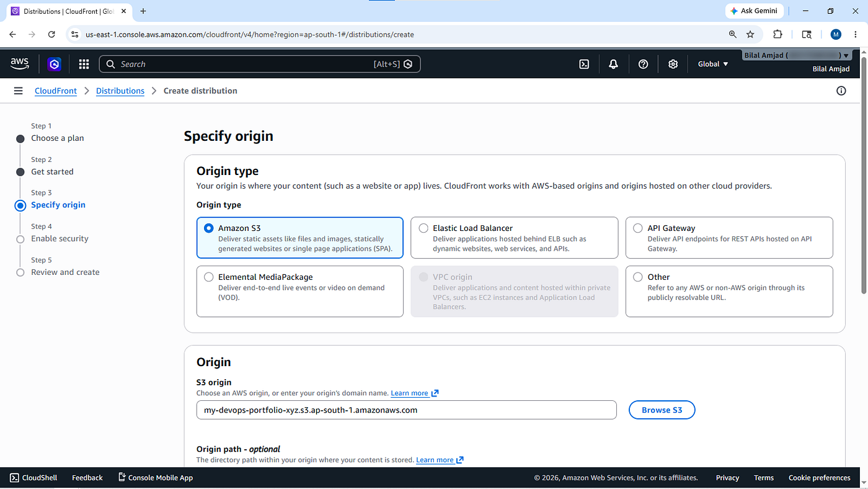Viewport: 868px width, 489px height.
Task: Reload the page
Action: [x=51, y=35]
